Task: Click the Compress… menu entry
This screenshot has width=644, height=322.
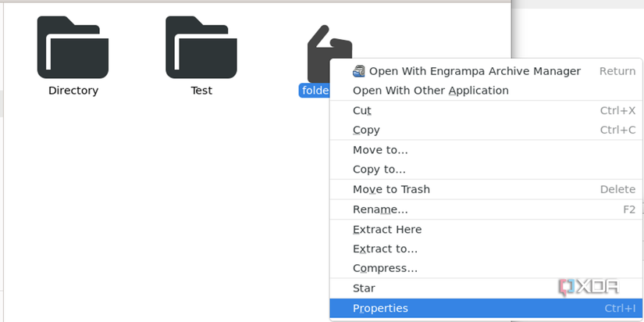Action: (x=385, y=268)
